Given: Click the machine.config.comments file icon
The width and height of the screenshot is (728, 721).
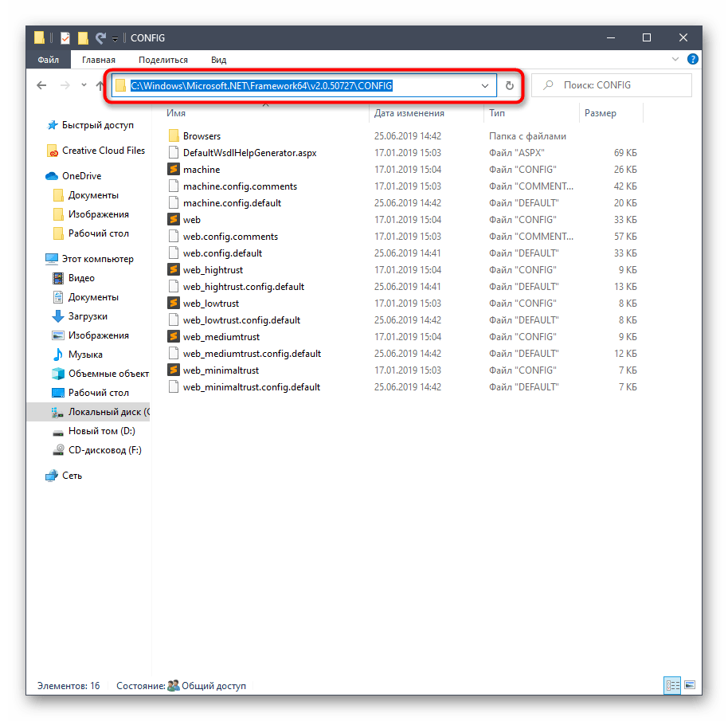Looking at the screenshot, I should (174, 186).
